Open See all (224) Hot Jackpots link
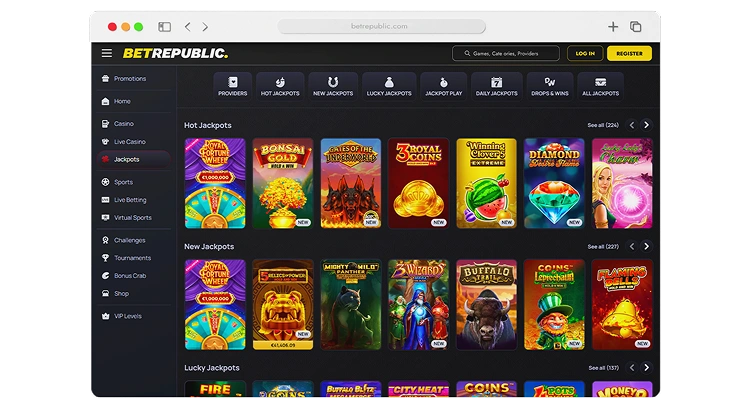 point(603,125)
